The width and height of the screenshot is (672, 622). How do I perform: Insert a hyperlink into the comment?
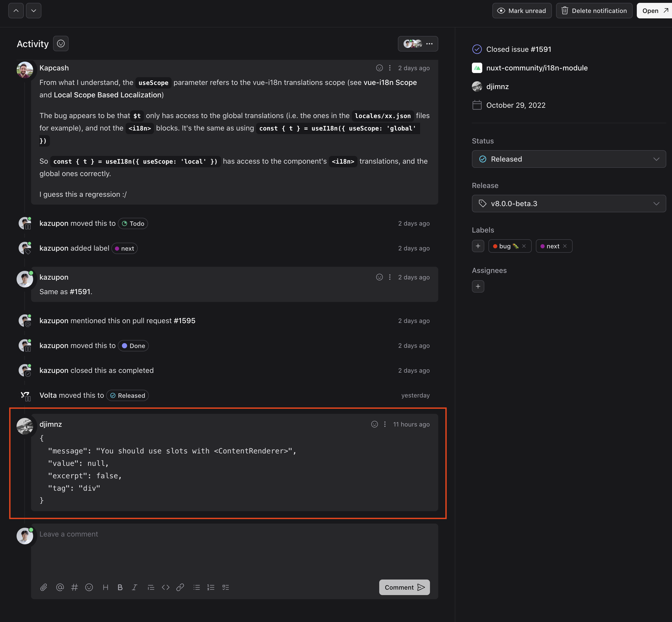click(180, 587)
